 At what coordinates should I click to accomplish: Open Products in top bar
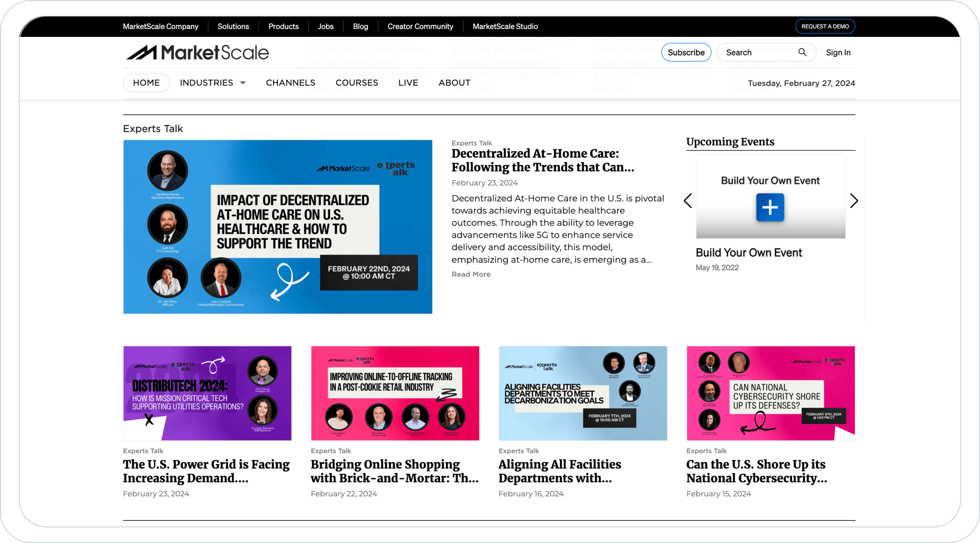pos(283,26)
